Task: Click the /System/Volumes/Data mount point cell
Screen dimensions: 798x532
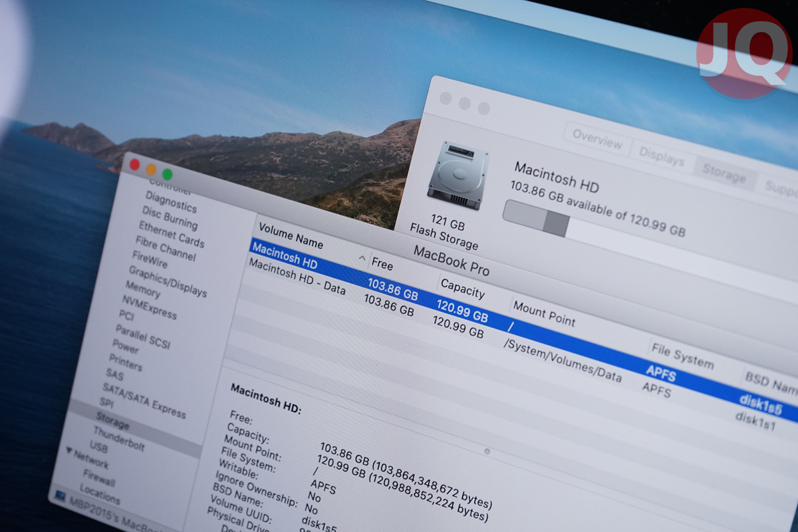Action: 563,362
